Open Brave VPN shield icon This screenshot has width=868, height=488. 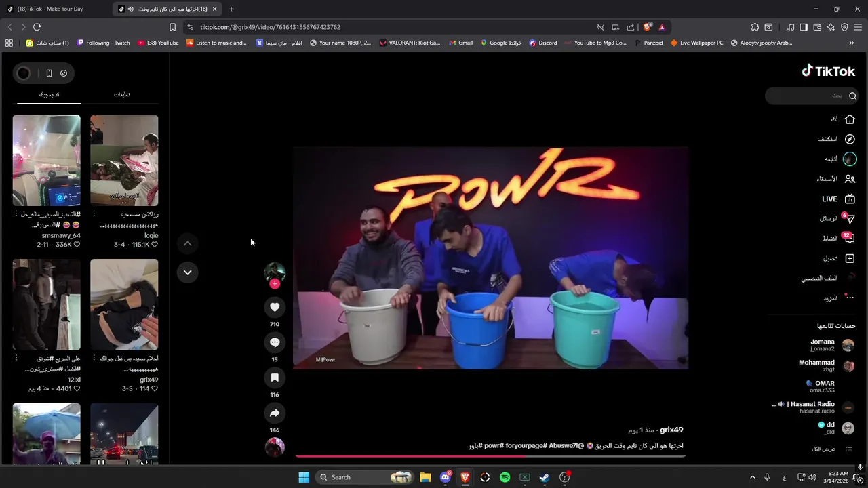[x=844, y=27]
